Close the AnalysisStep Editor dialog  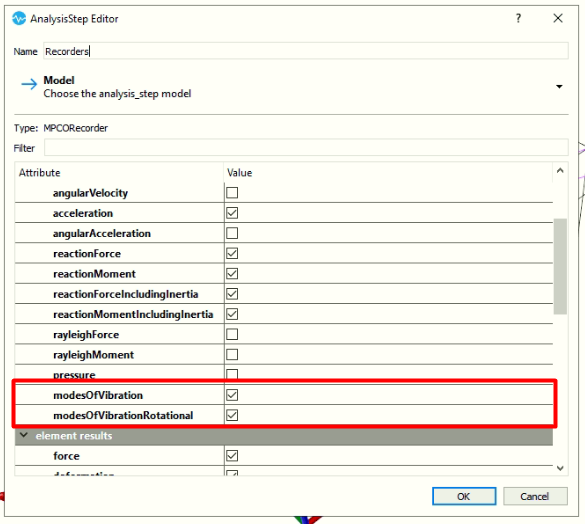558,18
